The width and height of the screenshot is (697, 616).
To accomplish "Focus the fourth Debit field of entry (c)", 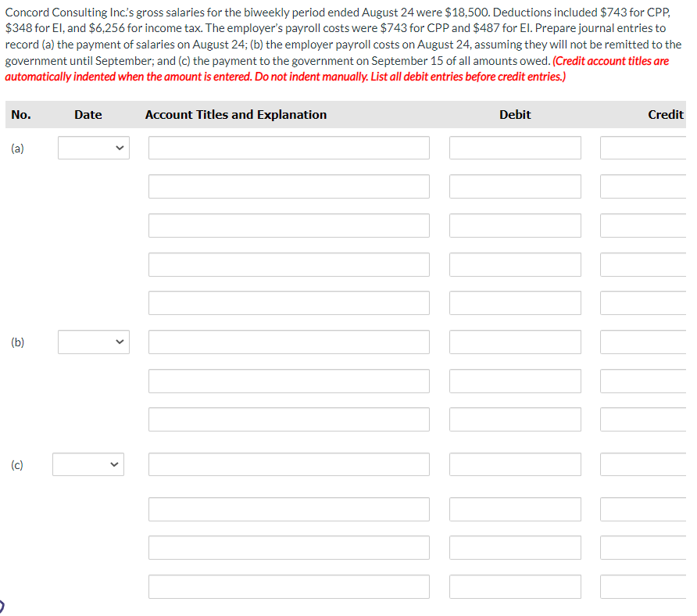I will click(515, 586).
